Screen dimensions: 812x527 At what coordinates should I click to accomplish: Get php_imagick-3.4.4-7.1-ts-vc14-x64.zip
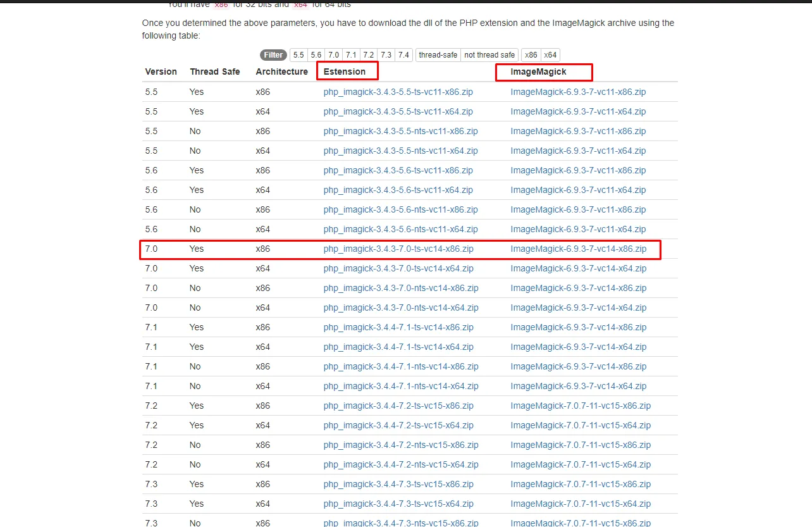(x=398, y=347)
